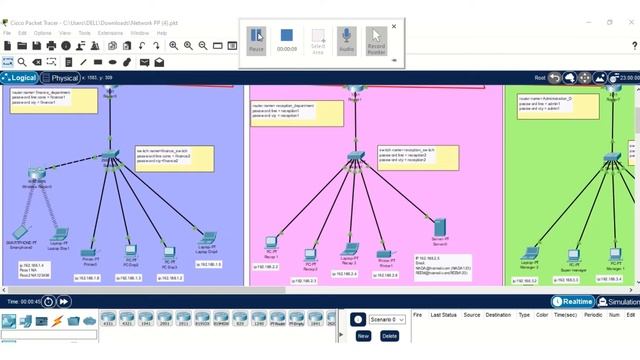Select the Draw Rectangle tool
The image size is (640, 360).
tap(98, 62)
